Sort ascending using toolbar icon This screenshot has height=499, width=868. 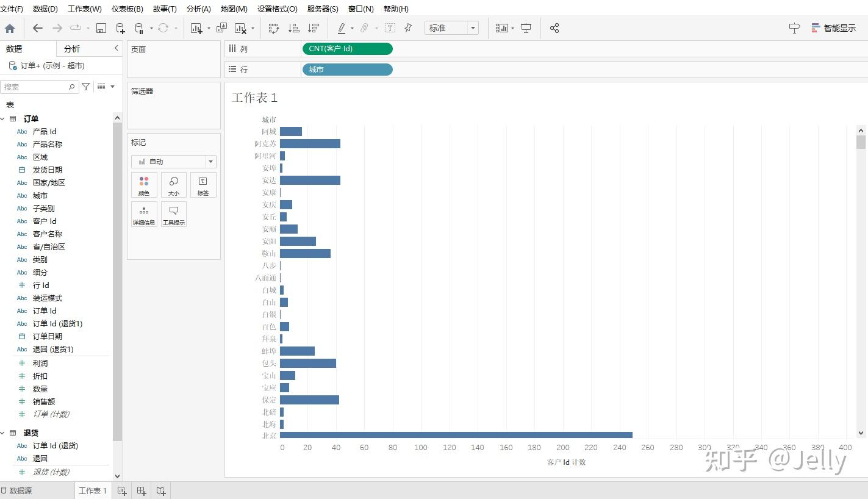coord(293,28)
